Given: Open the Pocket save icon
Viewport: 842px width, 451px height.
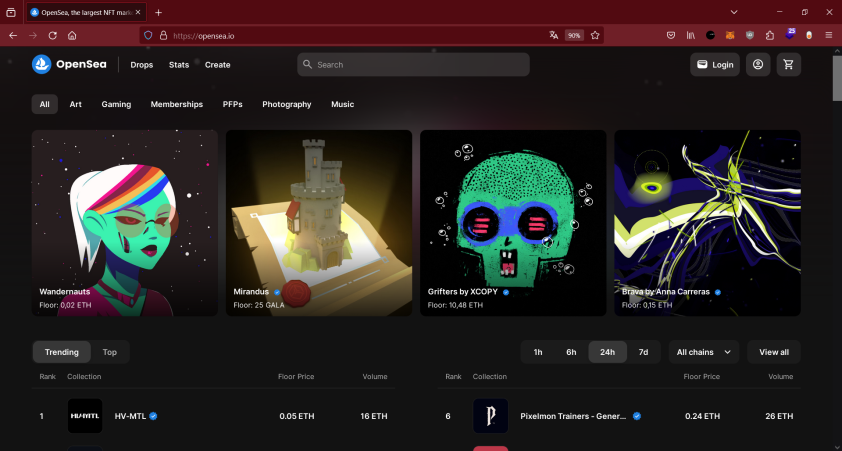Looking at the screenshot, I should coord(671,35).
